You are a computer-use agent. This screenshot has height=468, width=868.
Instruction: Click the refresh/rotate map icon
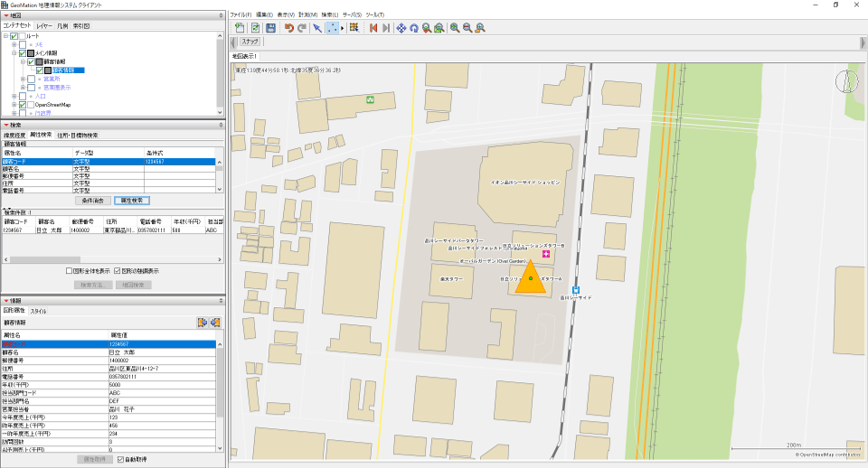413,28
